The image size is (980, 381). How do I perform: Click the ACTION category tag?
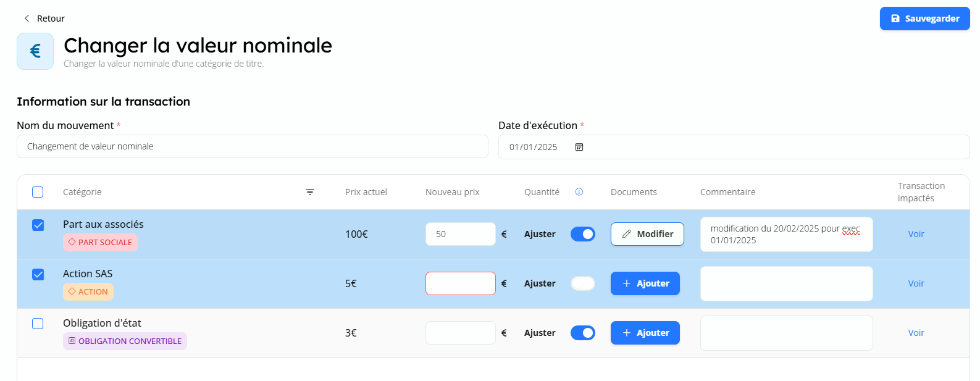tap(88, 291)
